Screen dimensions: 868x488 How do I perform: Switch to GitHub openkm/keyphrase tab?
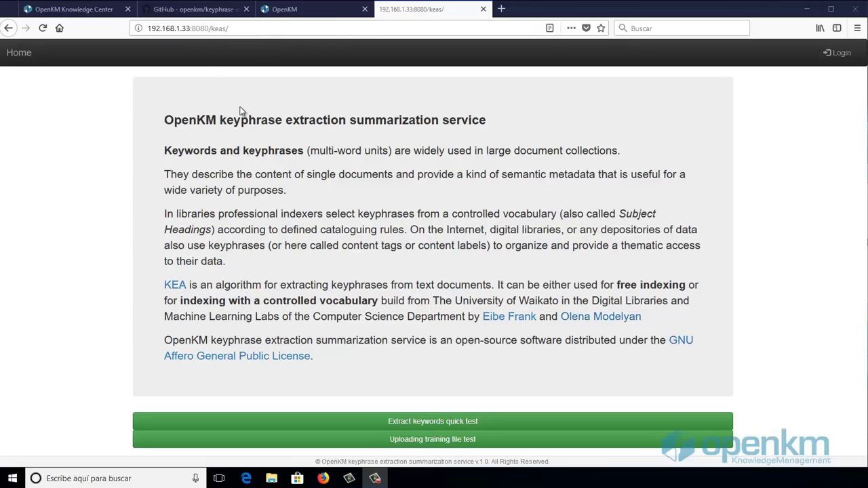coord(194,9)
